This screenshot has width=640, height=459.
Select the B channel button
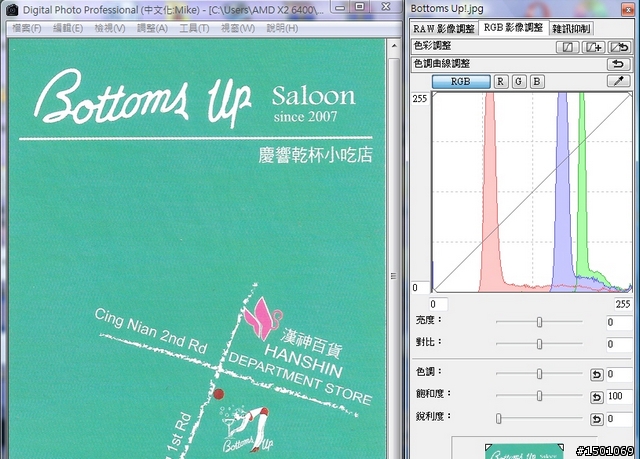[537, 82]
